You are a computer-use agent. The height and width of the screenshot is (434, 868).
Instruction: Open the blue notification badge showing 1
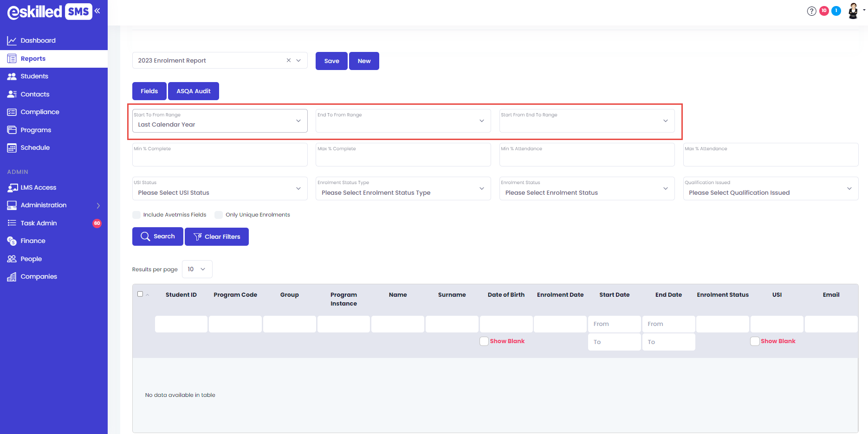836,11
